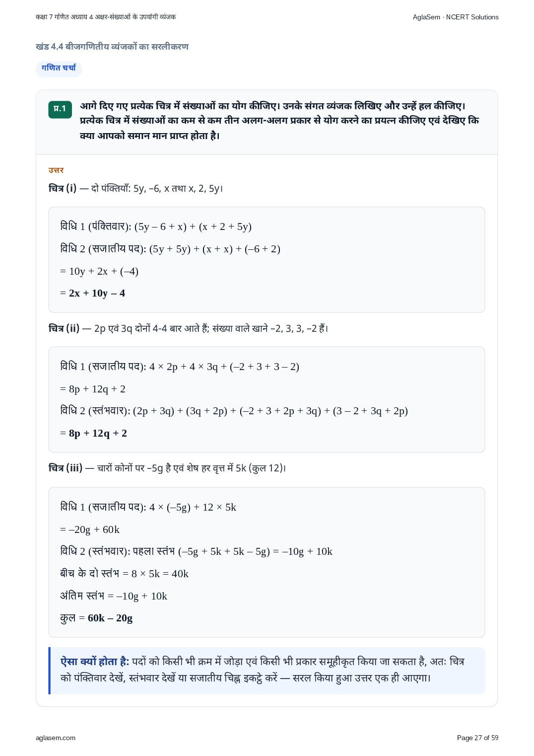Select the चित्र (ii) heading line
534x756 pixels.
tap(188, 328)
